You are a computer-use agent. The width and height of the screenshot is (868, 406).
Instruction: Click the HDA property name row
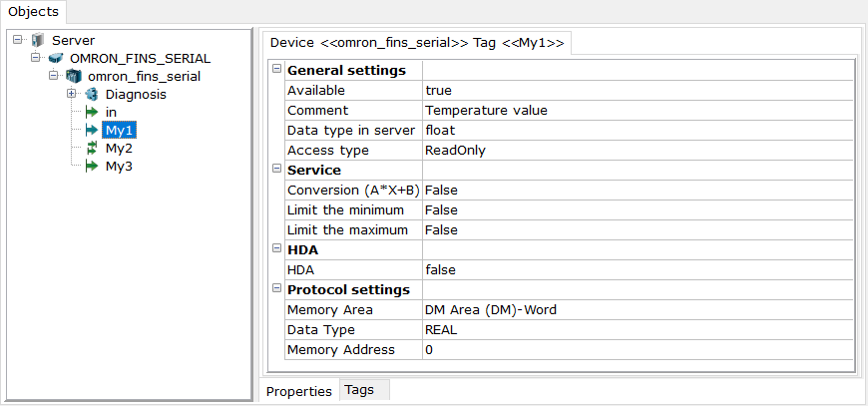click(301, 269)
